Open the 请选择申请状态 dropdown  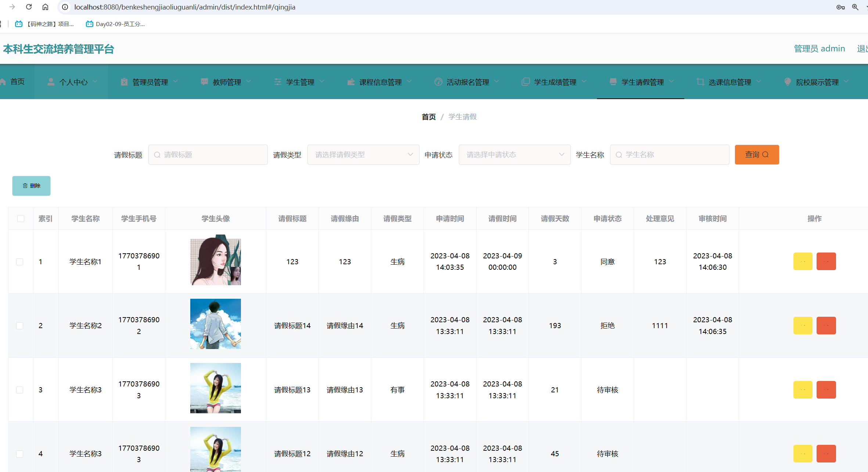(515, 155)
